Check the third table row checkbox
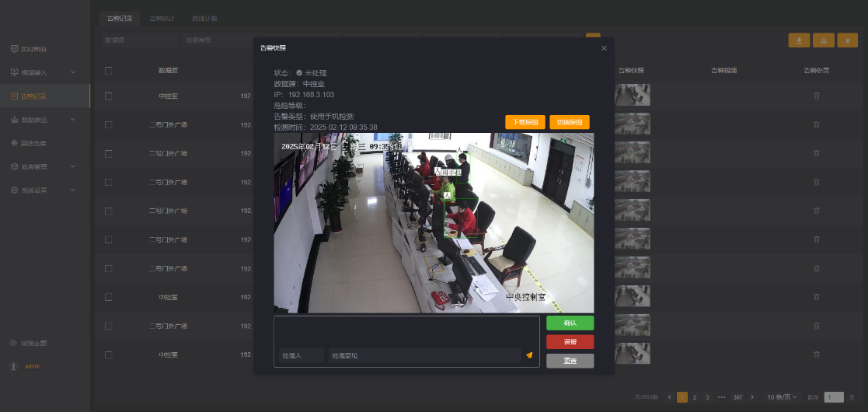Image resolution: width=868 pixels, height=412 pixels. [109, 153]
